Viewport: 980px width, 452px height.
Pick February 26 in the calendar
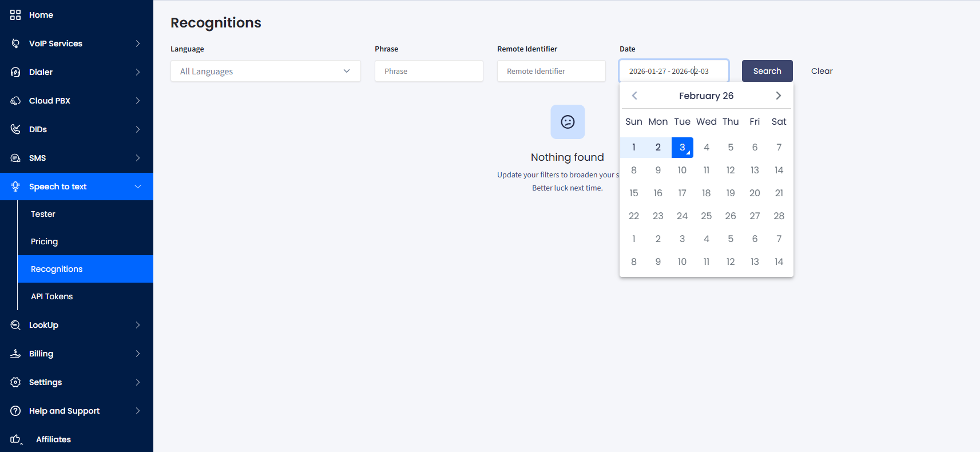pos(731,216)
